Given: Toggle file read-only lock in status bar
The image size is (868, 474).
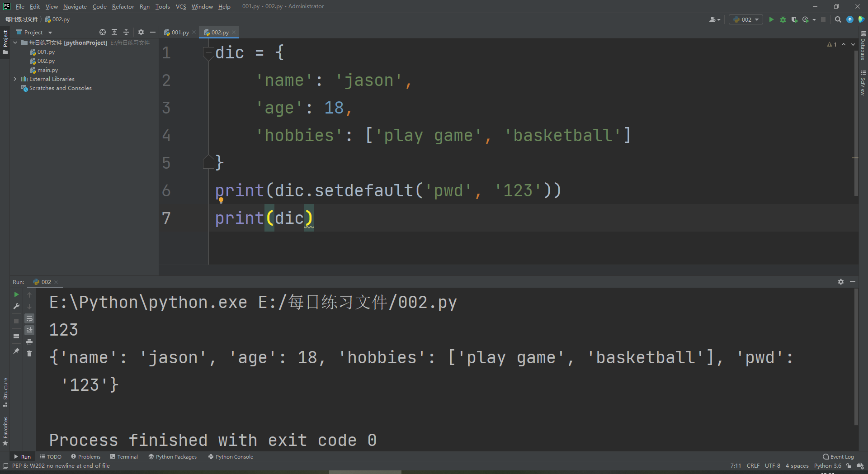Looking at the screenshot, I should [849, 466].
